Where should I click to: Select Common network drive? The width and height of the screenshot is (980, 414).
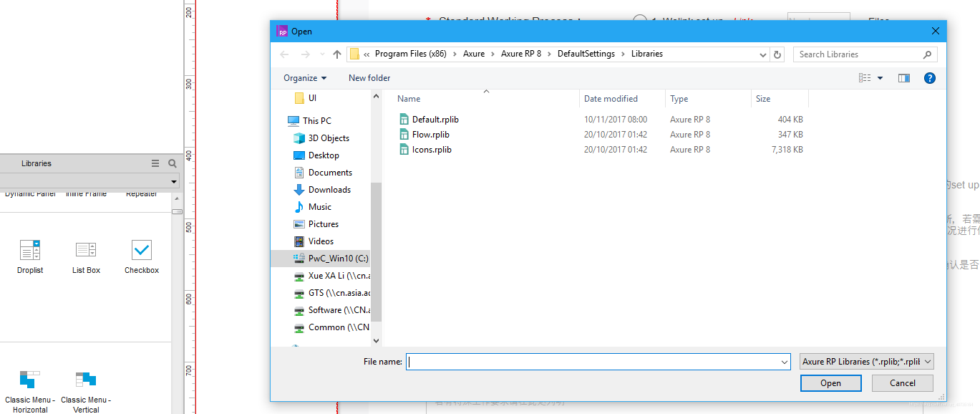331,327
